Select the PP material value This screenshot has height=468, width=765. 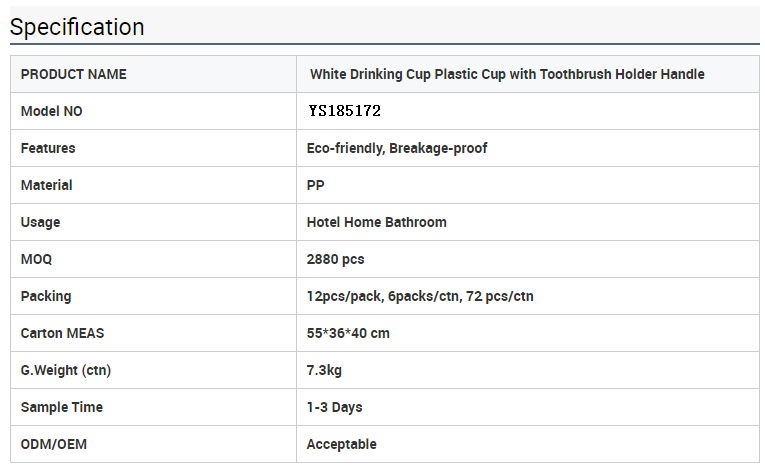(x=316, y=185)
